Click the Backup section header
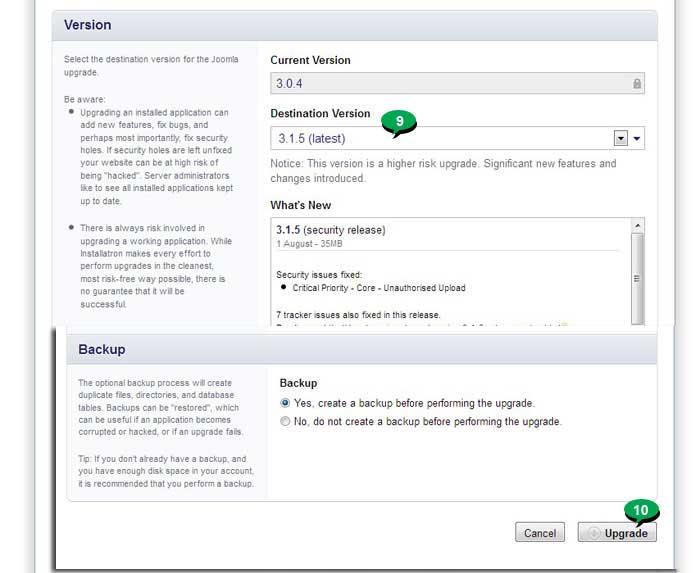This screenshot has height=573, width=700. [362, 349]
